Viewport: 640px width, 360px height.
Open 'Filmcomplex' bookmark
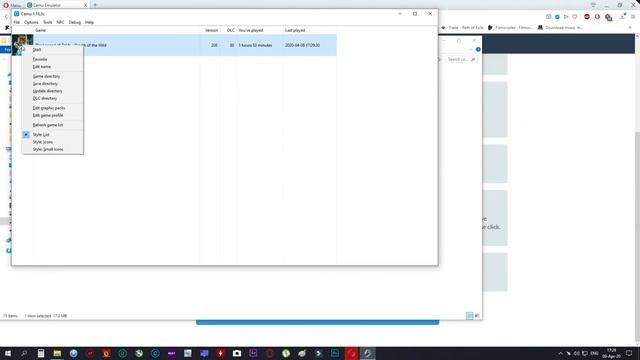click(x=510, y=27)
